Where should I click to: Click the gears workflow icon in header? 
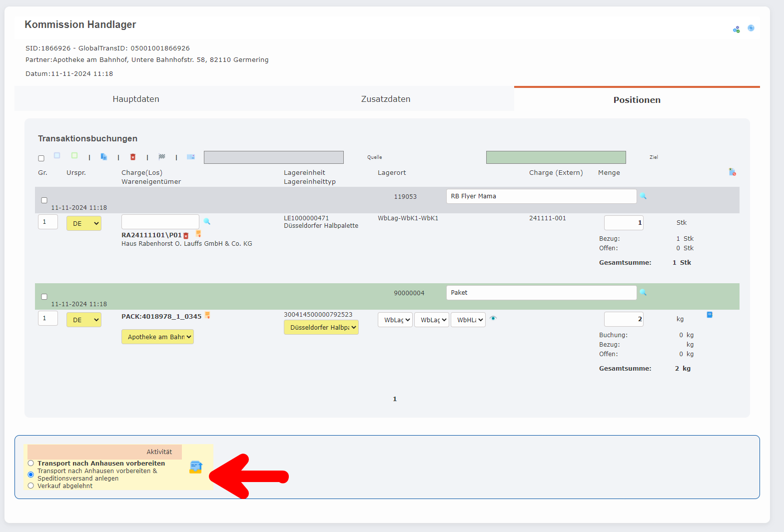tap(737, 29)
